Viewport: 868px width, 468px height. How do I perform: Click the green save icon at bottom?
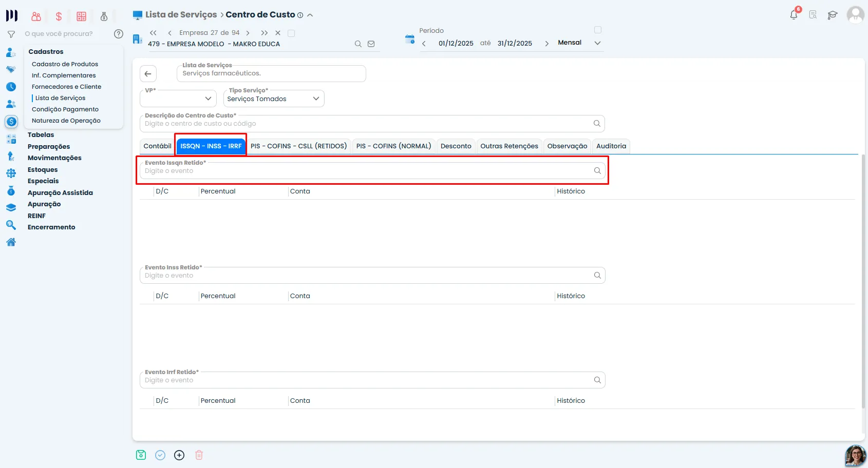(x=141, y=455)
